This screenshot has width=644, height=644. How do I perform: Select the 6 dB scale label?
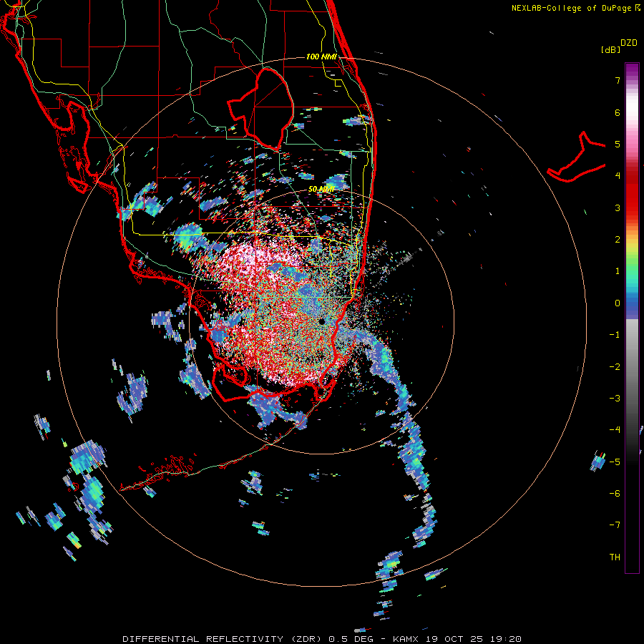click(x=618, y=112)
